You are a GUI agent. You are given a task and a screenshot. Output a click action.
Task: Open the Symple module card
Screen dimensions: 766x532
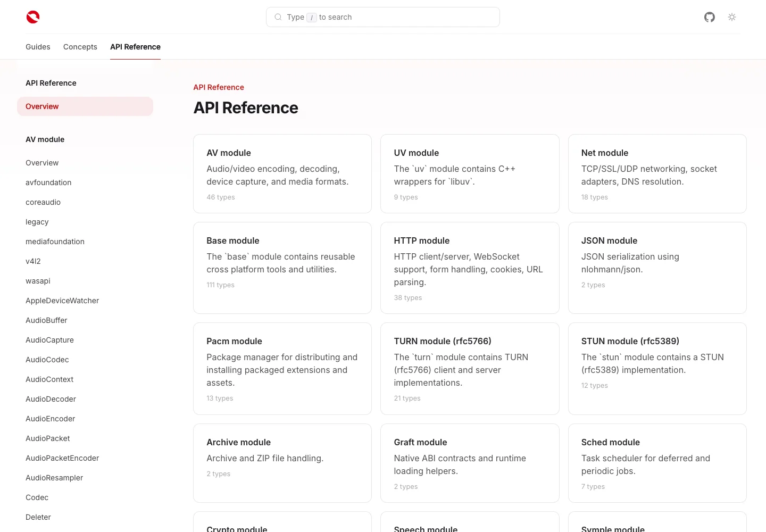click(x=657, y=522)
